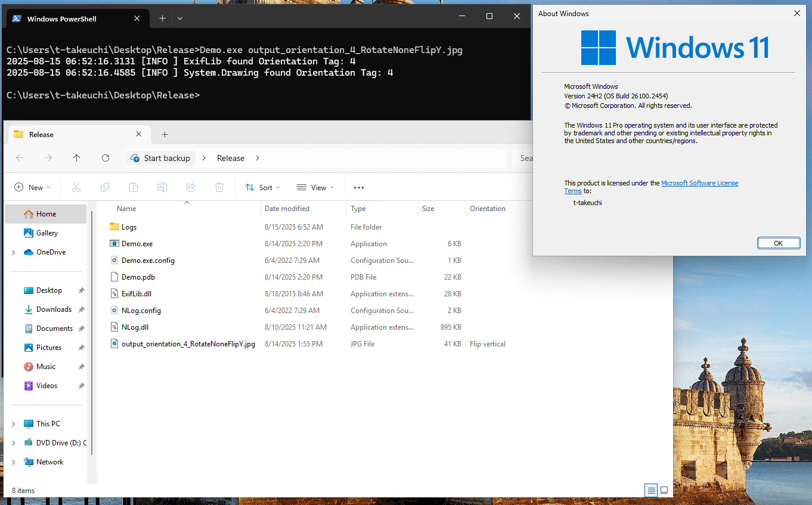Select Home in navigation pane
Screen dimensions: 812x505
tap(46, 214)
